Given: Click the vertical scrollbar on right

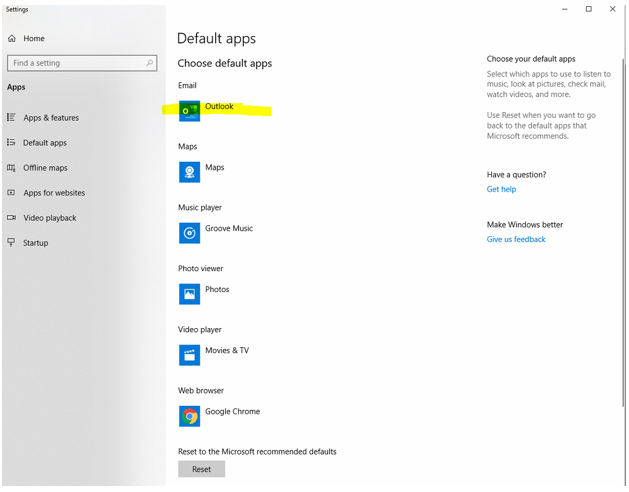Looking at the screenshot, I should [x=624, y=233].
